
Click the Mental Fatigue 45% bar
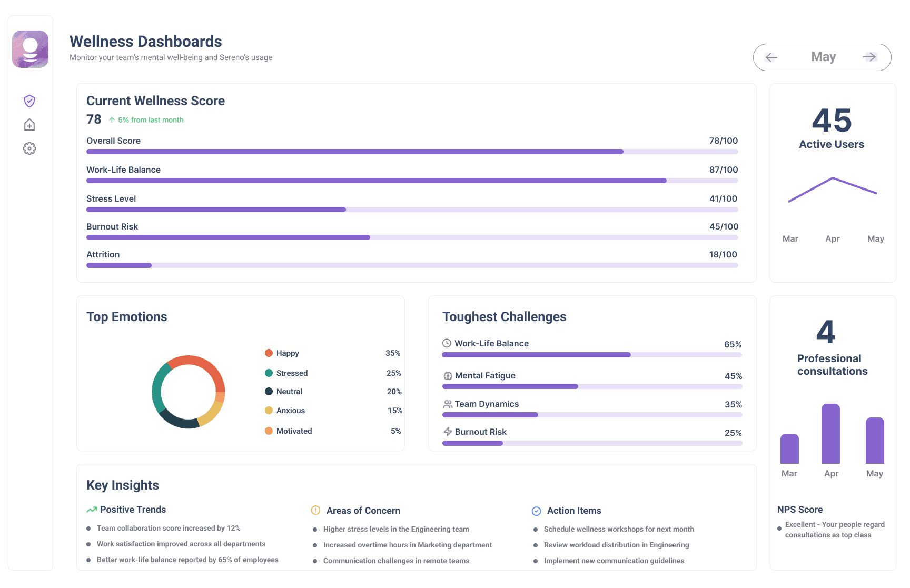pyautogui.click(x=592, y=386)
